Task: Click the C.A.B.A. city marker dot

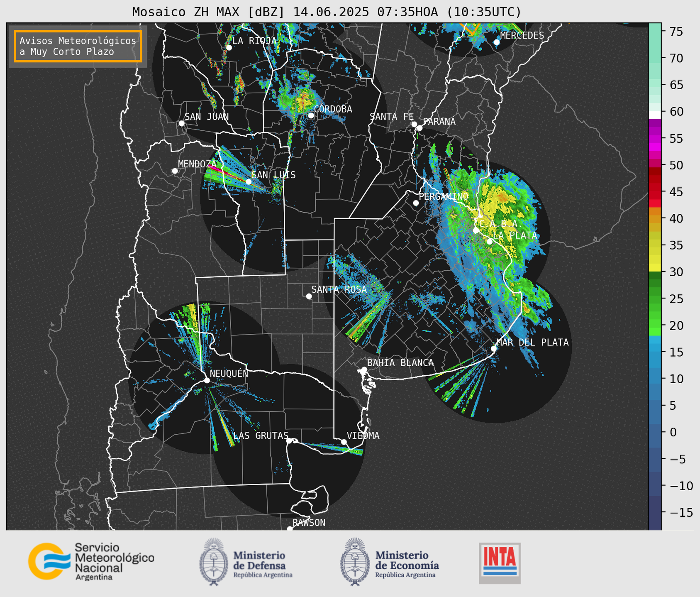Action: [x=476, y=230]
